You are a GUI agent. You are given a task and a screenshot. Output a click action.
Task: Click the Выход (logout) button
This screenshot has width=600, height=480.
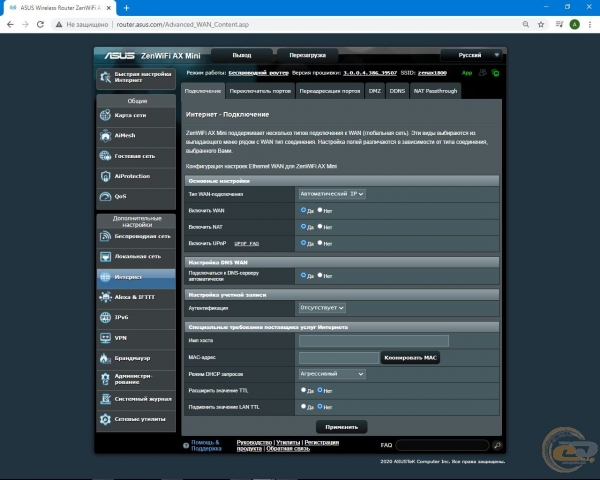(242, 55)
